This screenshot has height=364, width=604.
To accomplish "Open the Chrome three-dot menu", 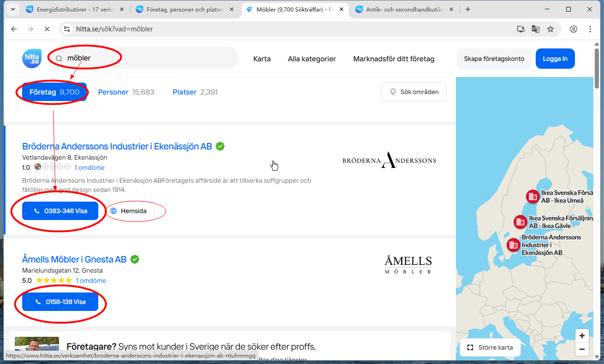I will [x=590, y=29].
